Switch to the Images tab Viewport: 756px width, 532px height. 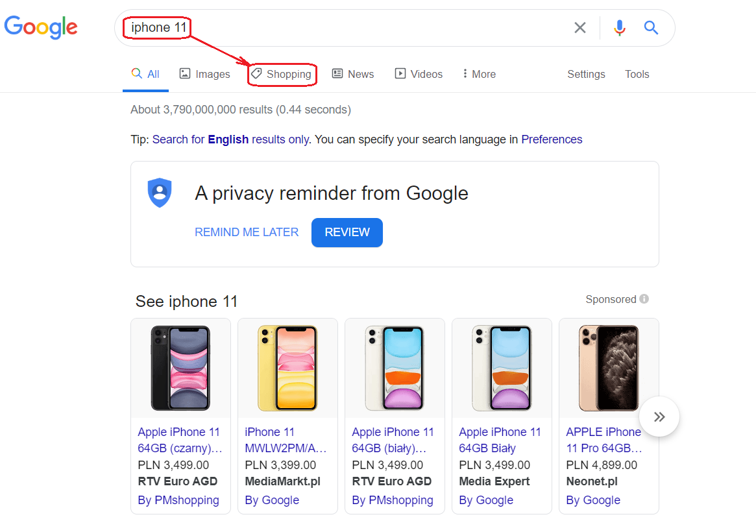205,74
